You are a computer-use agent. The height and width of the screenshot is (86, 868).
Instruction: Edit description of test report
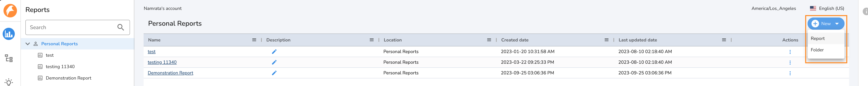tap(274, 51)
